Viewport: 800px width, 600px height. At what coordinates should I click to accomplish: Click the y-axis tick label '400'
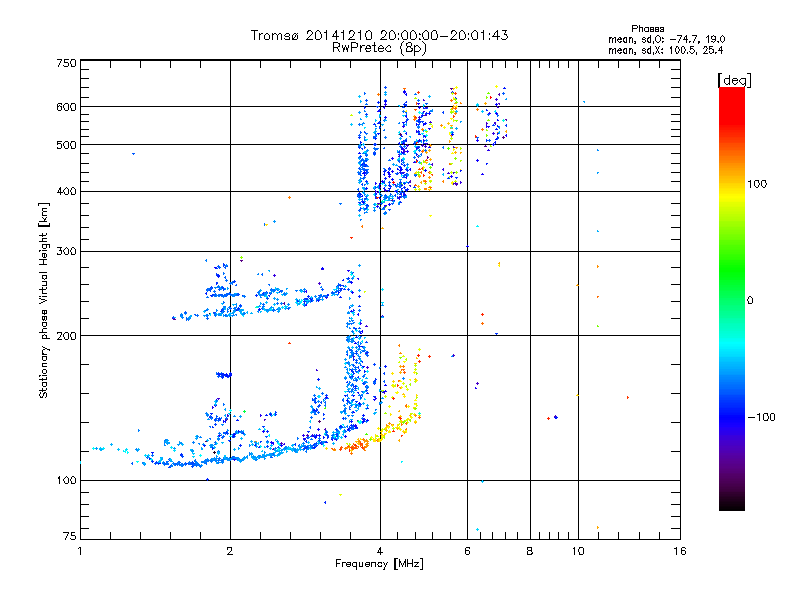66,191
